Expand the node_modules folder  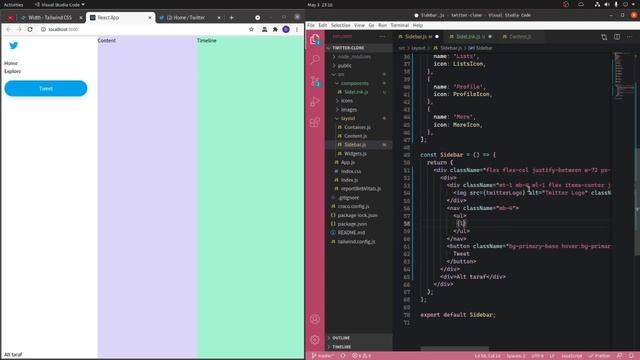354,57
